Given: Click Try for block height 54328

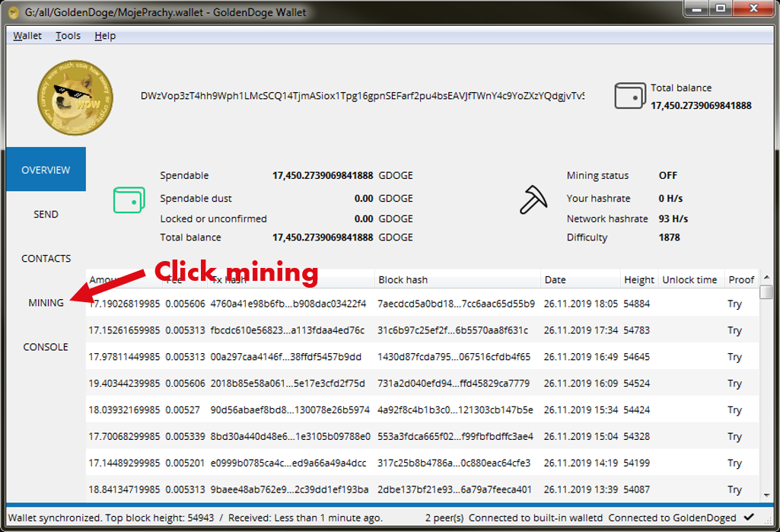Looking at the screenshot, I should pyautogui.click(x=734, y=436).
